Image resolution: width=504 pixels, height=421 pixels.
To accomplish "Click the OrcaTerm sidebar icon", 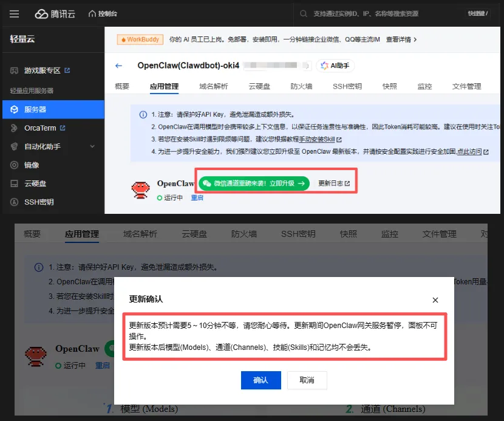I will [x=14, y=128].
